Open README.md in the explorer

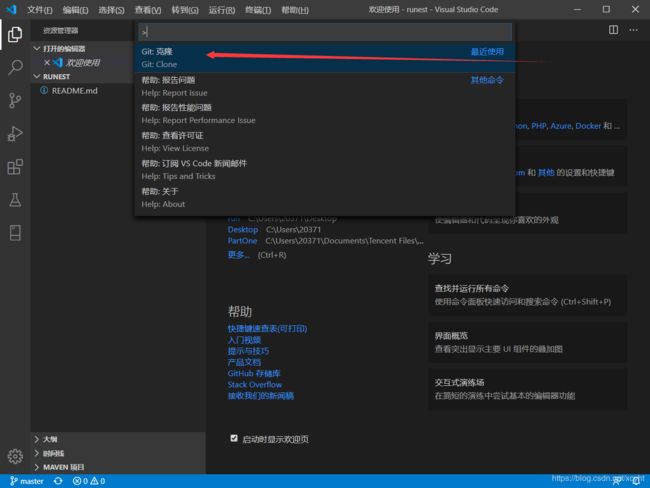(75, 90)
